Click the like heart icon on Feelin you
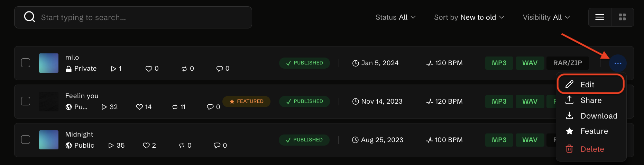The width and height of the screenshot is (644, 165). coord(139,107)
